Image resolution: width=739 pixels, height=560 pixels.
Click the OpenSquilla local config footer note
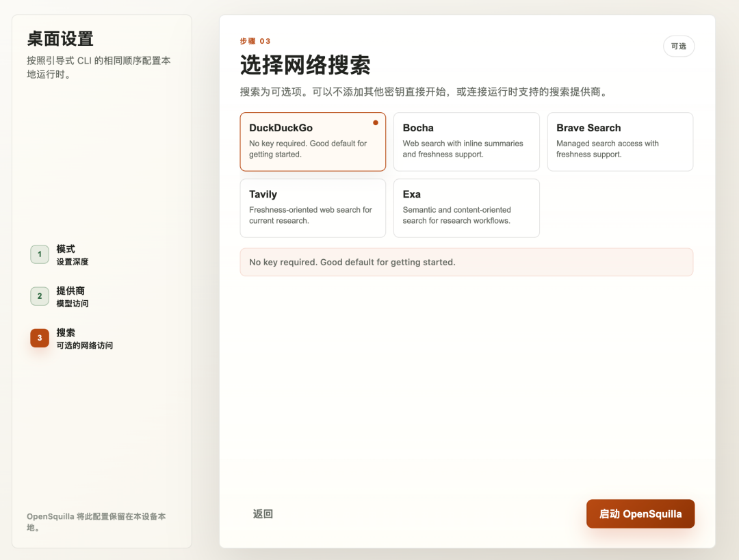click(x=96, y=522)
